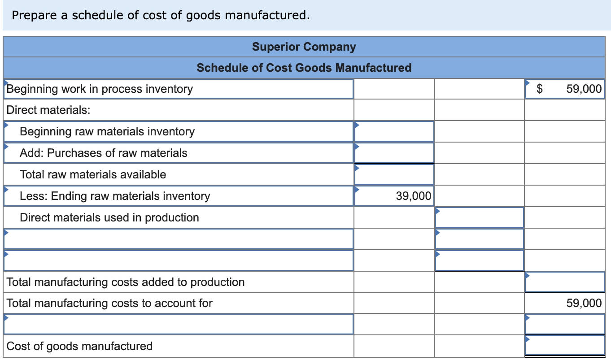
Task: Open the Add: Purchases of raw materials dropdown
Action: point(179,153)
